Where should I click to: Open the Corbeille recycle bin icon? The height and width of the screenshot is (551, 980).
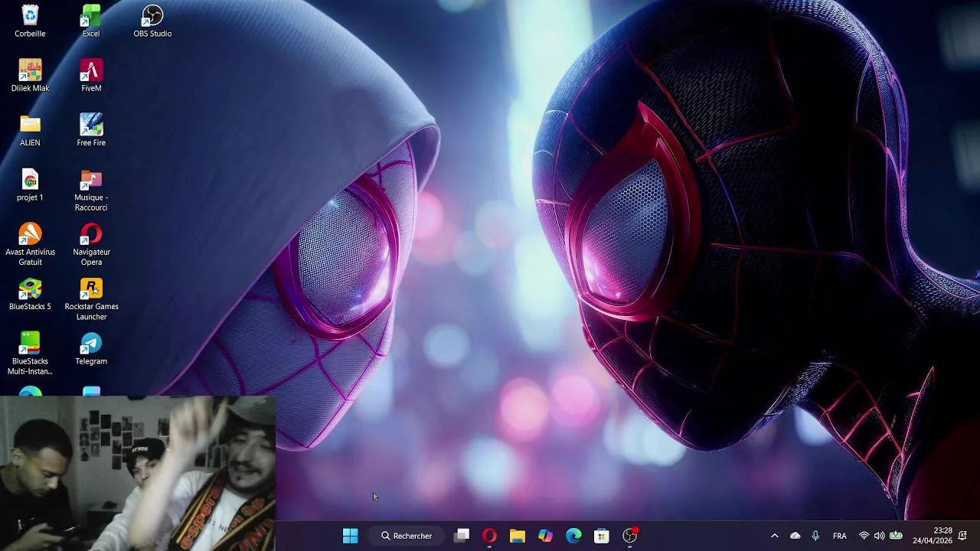[30, 21]
